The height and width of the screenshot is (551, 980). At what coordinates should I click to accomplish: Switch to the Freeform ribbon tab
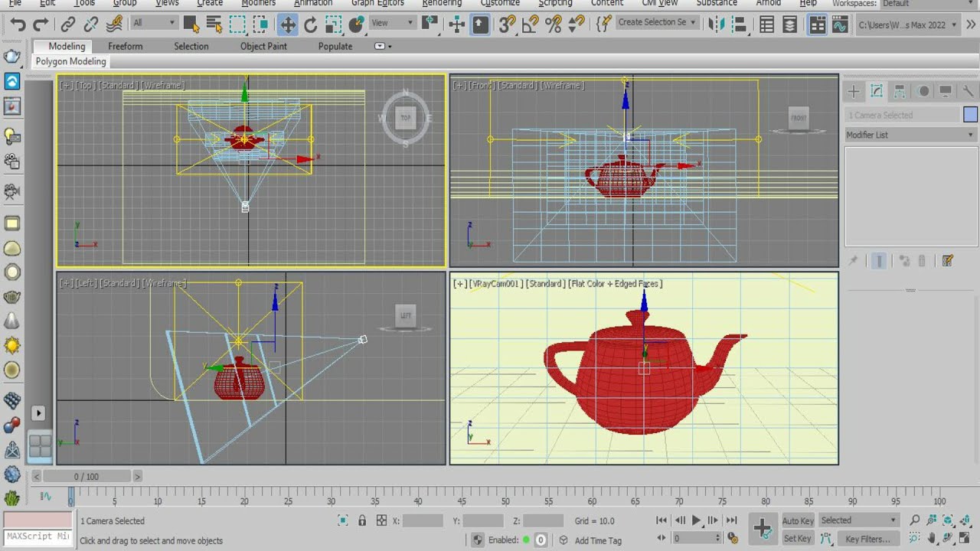click(125, 46)
